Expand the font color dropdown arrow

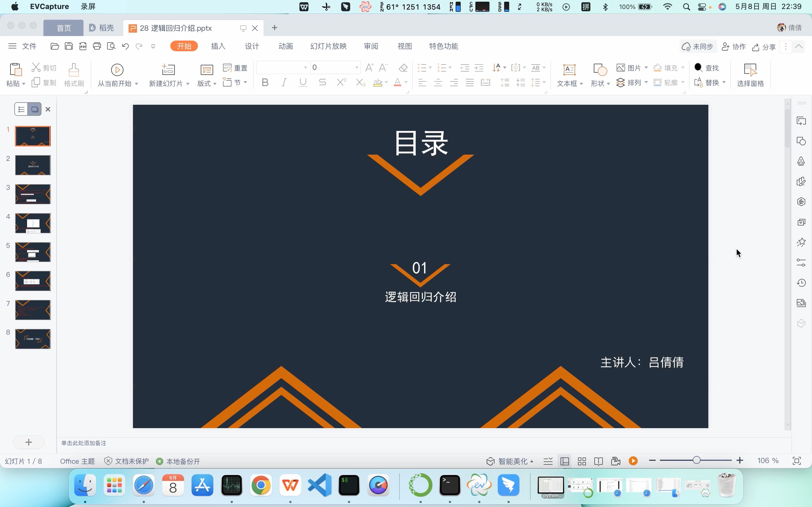(406, 83)
